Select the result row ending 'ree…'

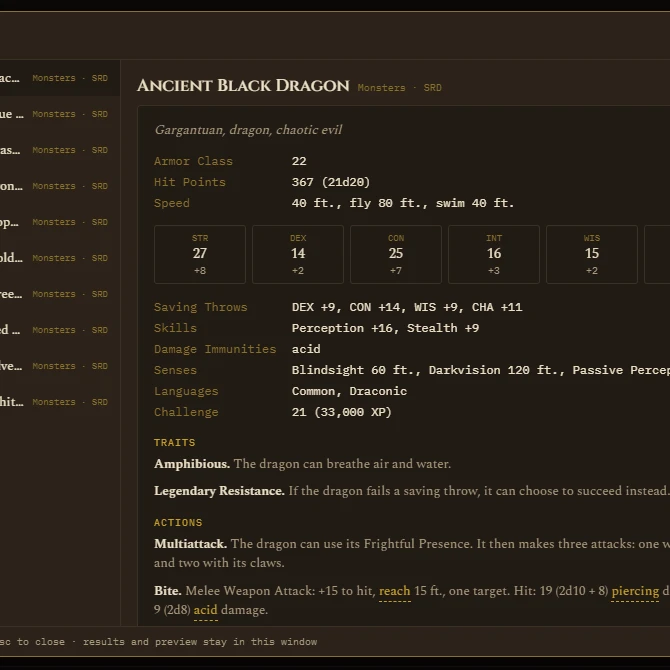60,294
